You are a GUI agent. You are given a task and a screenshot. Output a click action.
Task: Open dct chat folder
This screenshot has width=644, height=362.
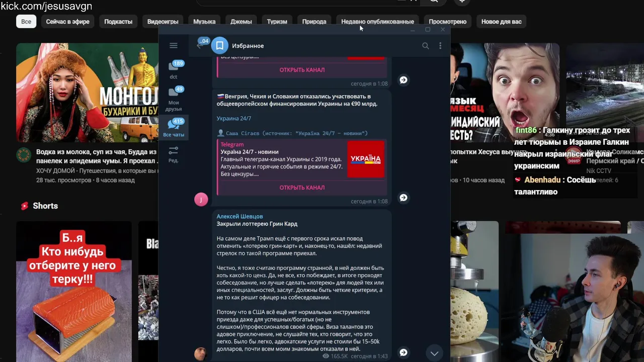pos(174,70)
